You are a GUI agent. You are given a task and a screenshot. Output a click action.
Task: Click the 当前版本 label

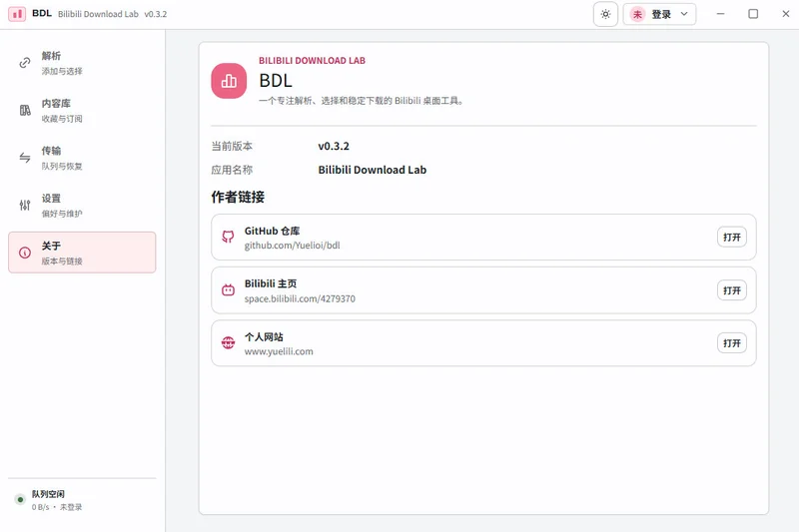point(232,146)
